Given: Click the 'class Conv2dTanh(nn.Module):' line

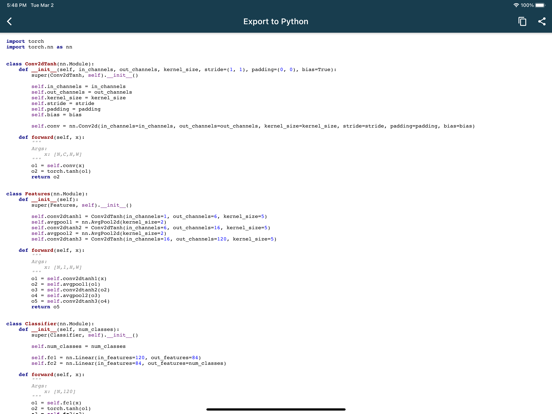Looking at the screenshot, I should pyautogui.click(x=50, y=64).
